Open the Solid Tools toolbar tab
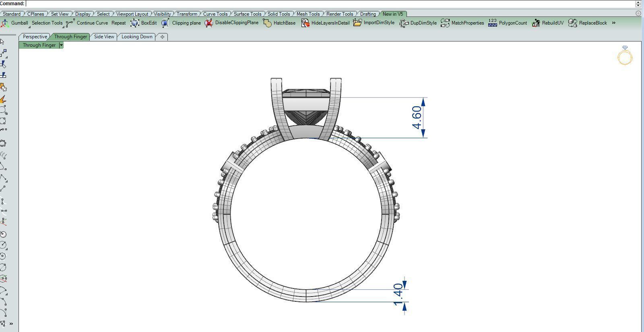Viewport: 644px width, 332px height. [279, 14]
